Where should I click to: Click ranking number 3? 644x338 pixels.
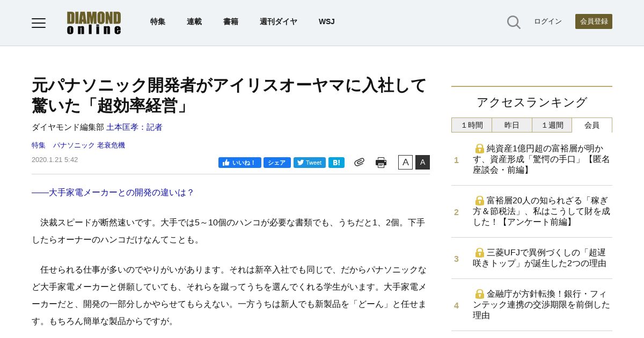pyautogui.click(x=457, y=259)
